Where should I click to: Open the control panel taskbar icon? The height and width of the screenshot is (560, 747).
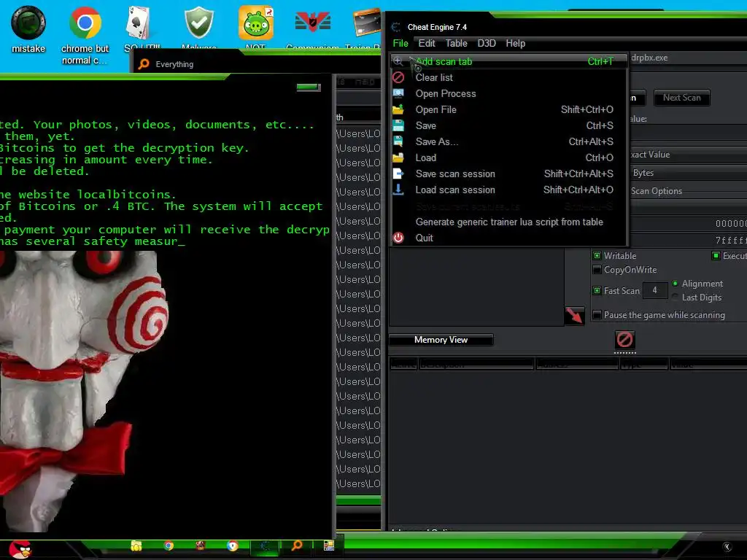coord(329,545)
